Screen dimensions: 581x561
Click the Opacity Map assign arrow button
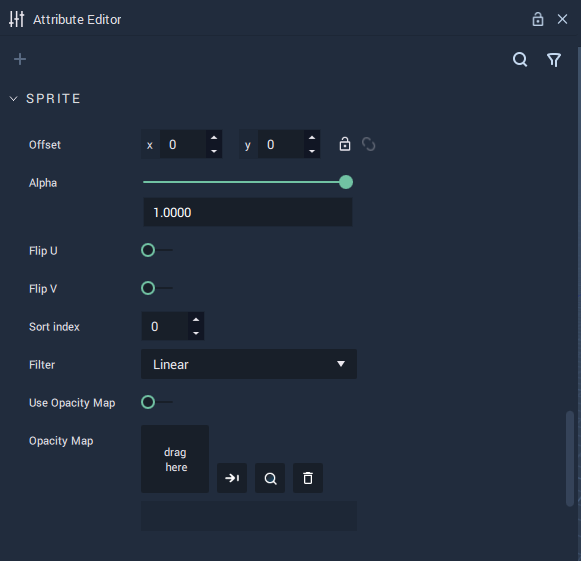232,478
